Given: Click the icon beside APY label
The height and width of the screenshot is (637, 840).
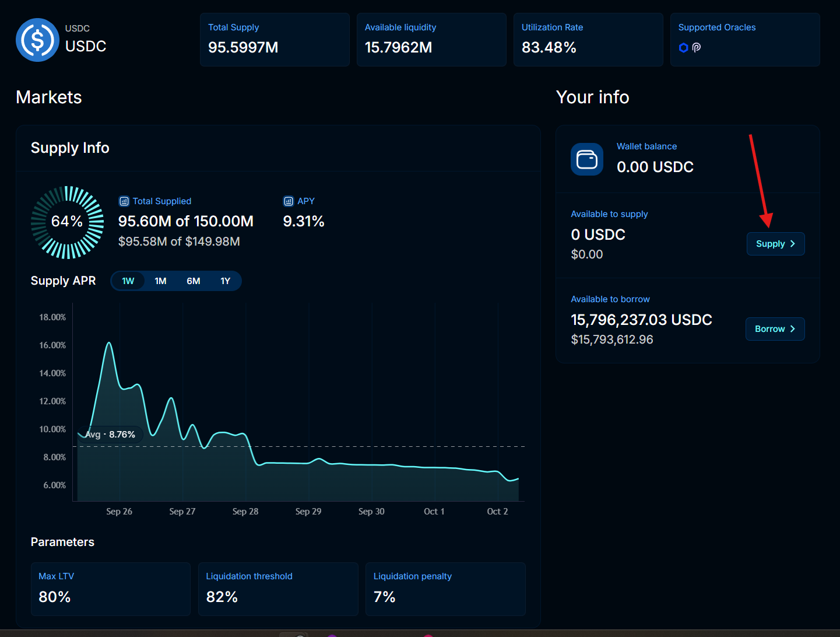Looking at the screenshot, I should tap(289, 201).
